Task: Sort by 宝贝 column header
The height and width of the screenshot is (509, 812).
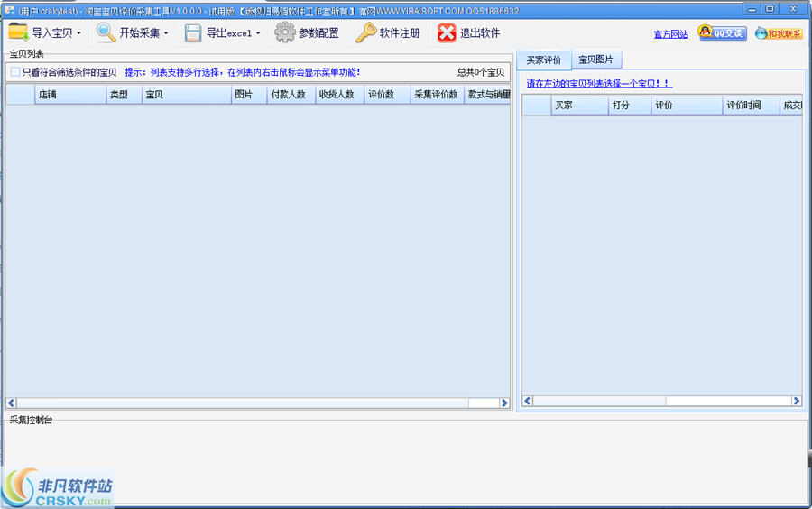Action: (187, 94)
